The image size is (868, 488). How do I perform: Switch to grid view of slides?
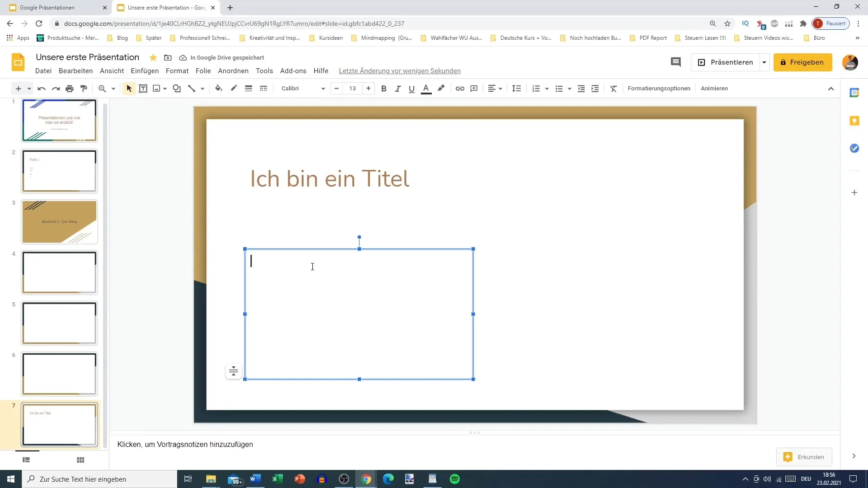pos(80,460)
